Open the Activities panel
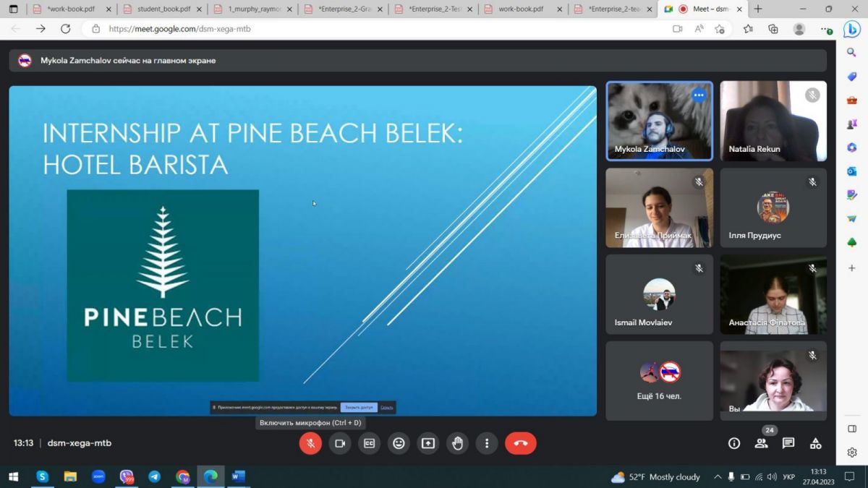Viewport: 868px width, 488px height. point(815,443)
